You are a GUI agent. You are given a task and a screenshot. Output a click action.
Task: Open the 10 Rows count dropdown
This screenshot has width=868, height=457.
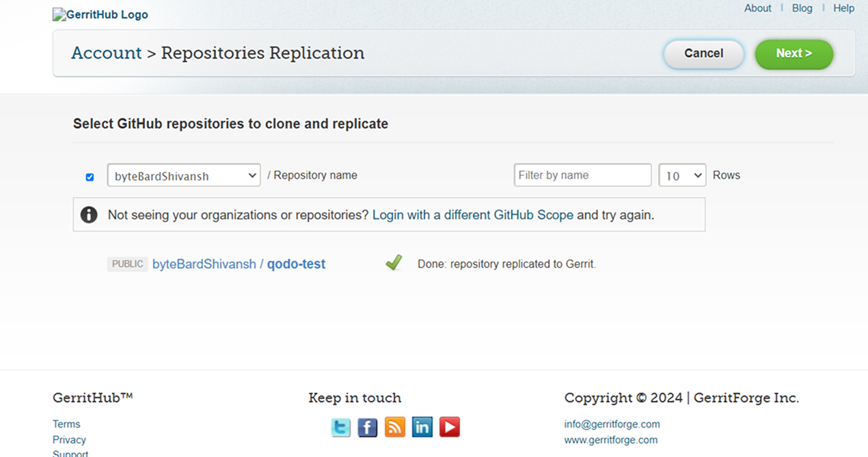[x=682, y=175]
